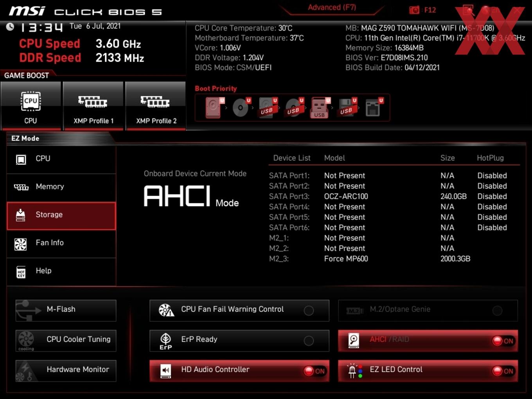Click SATA Port1 HotPlug Disabled value
The height and width of the screenshot is (399, 532).
(x=492, y=176)
